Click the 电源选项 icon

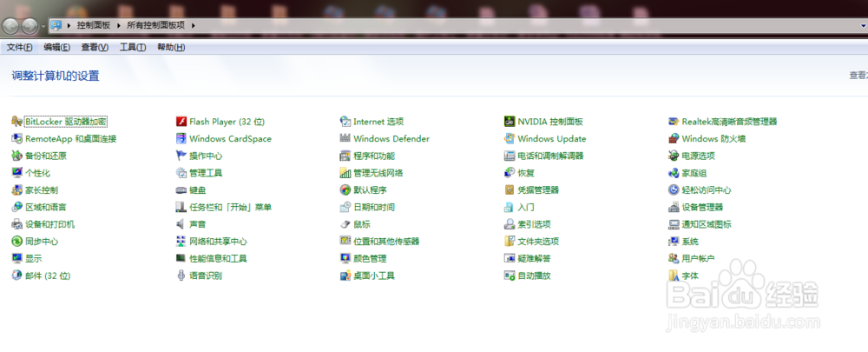click(674, 156)
